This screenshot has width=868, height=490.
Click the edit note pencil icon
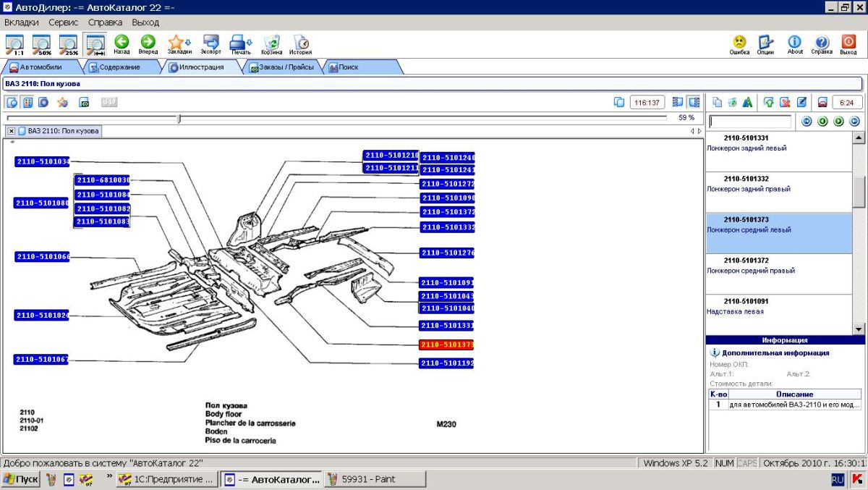tap(801, 102)
